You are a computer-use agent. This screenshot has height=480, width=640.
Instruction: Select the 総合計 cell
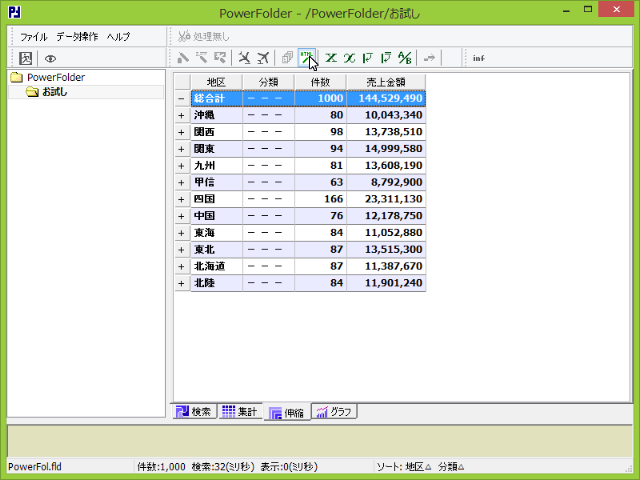[x=217, y=98]
